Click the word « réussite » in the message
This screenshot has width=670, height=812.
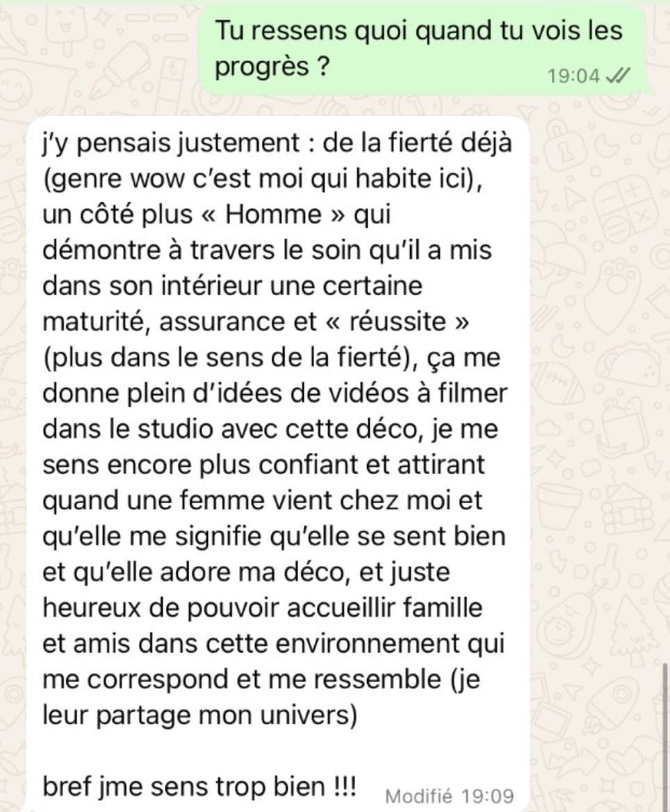[398, 321]
